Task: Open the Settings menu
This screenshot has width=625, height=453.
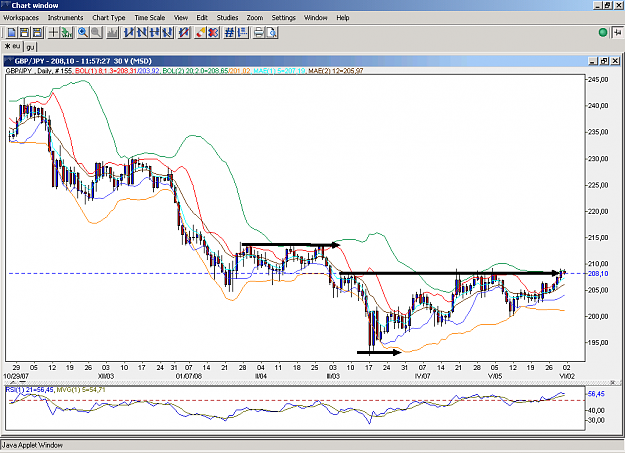Action: point(283,18)
